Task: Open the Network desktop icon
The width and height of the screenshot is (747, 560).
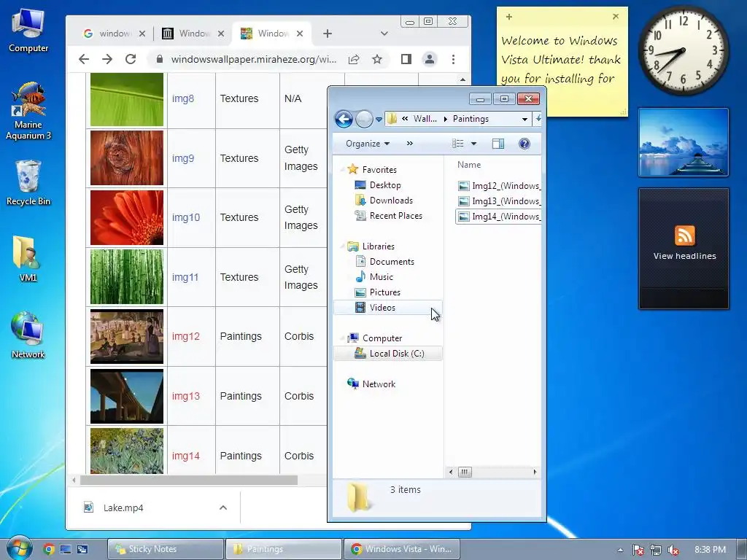Action: [x=28, y=335]
